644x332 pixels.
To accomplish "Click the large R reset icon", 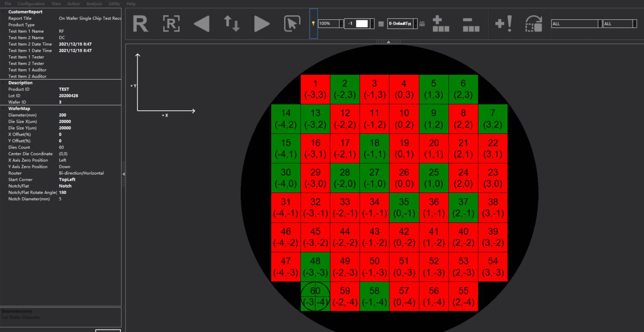I will coord(140,24).
